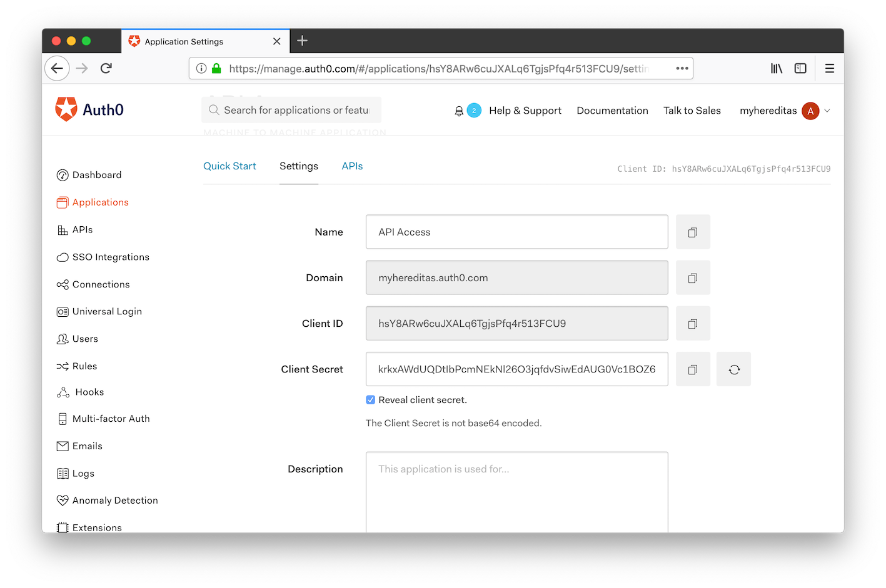The image size is (886, 588).
Task: Open Anomaly Detection page
Action: coord(115,501)
